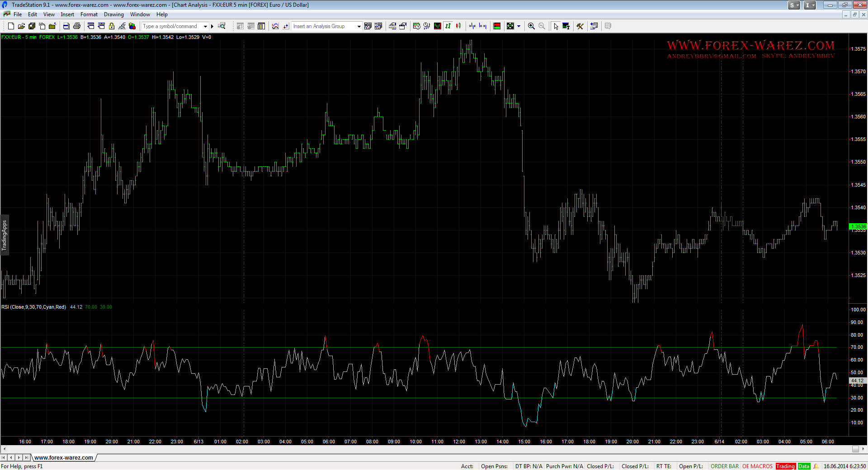Toggle the Data connection status indicator
The width and height of the screenshot is (868, 470).
804,466
